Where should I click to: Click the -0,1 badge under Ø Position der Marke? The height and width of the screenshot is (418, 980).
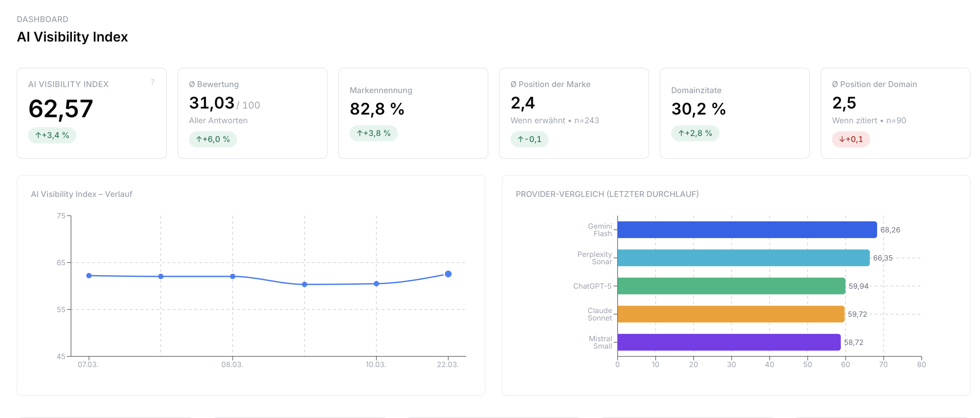point(530,139)
